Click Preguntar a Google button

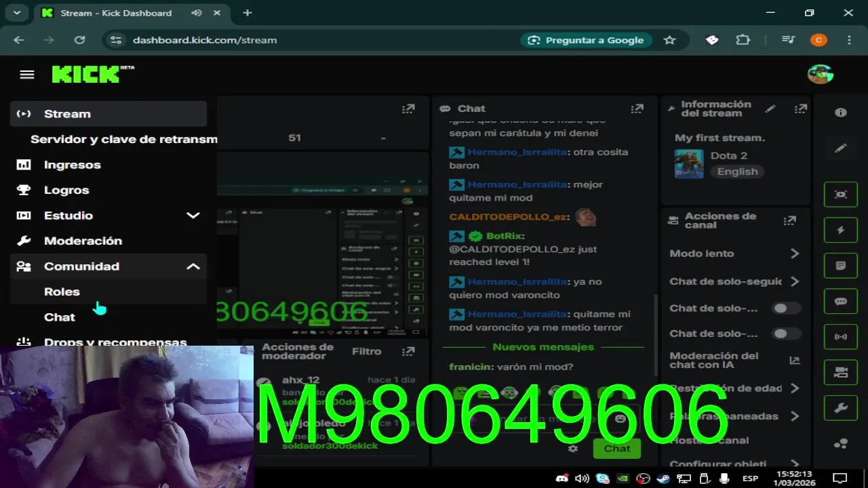point(586,40)
